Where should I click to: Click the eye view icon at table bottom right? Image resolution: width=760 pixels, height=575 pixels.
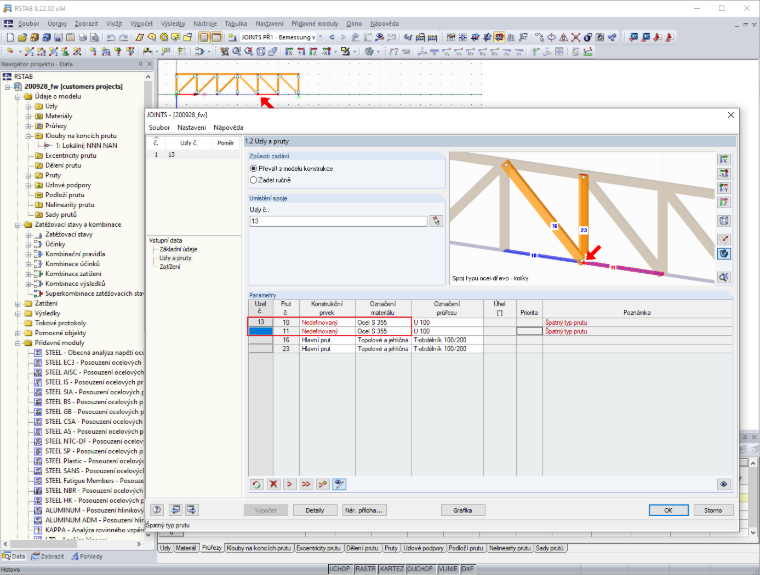point(724,484)
